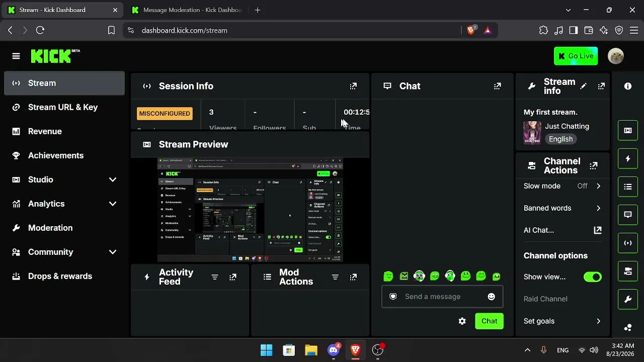Send message with the green Chat button
644x362 pixels.
pos(489,321)
